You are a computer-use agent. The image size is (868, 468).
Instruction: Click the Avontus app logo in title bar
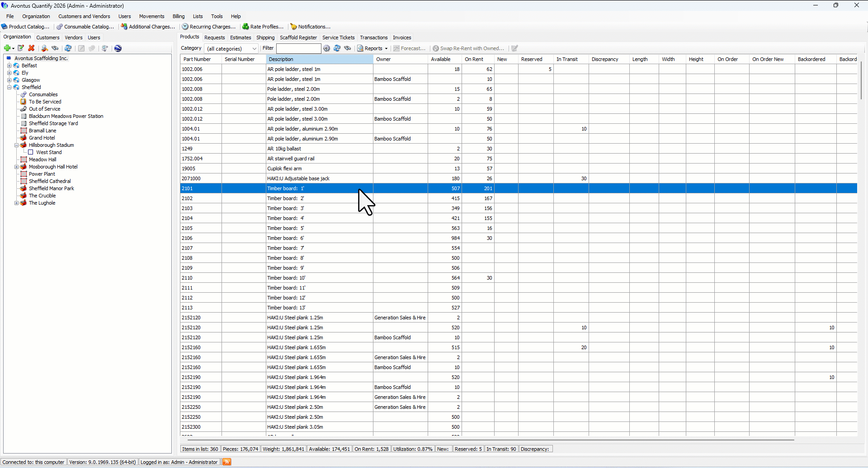(x=5, y=5)
